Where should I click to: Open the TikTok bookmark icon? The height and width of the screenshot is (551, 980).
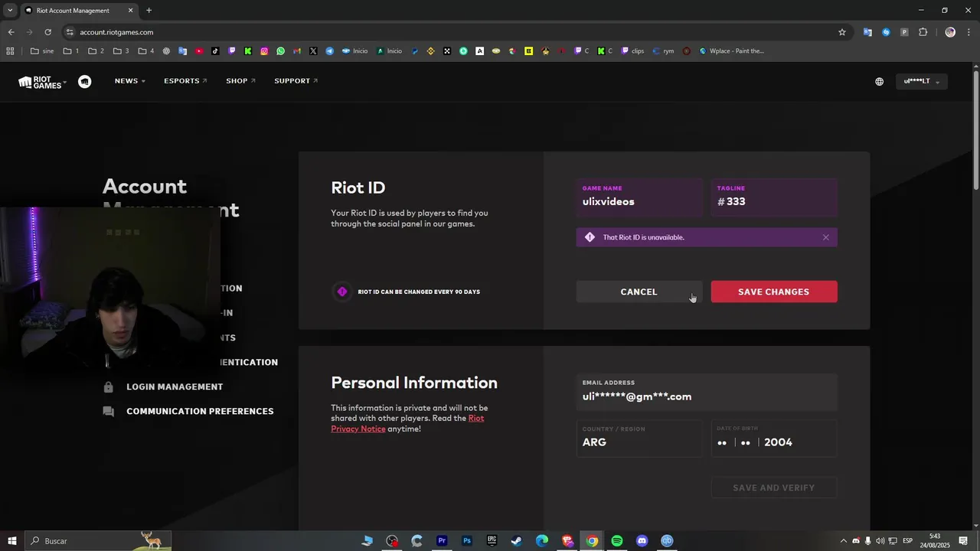coord(215,51)
